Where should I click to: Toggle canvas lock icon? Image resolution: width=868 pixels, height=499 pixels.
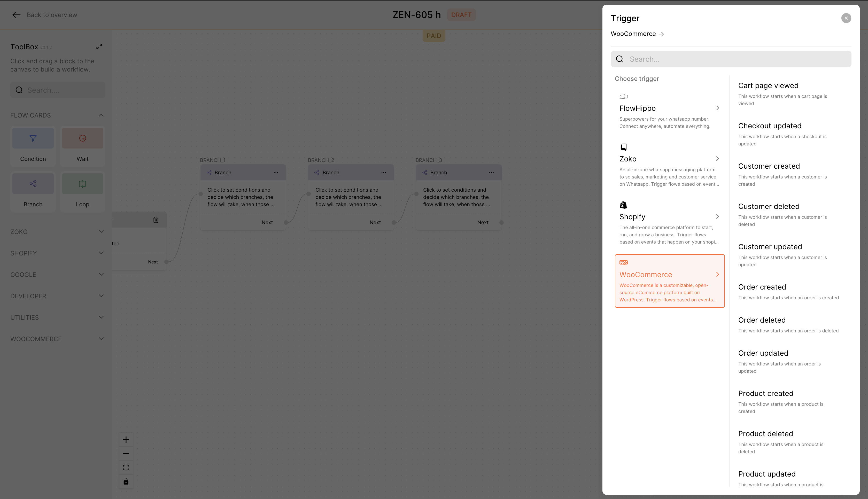coord(126,481)
